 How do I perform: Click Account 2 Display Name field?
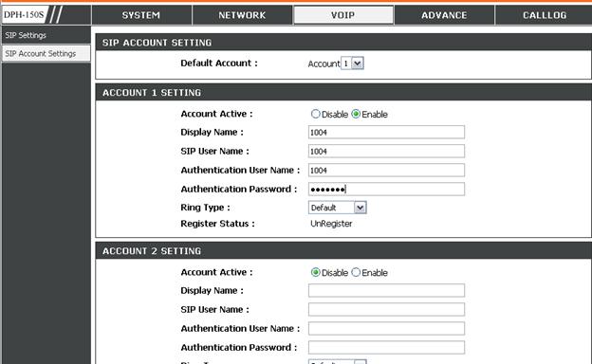(386, 290)
